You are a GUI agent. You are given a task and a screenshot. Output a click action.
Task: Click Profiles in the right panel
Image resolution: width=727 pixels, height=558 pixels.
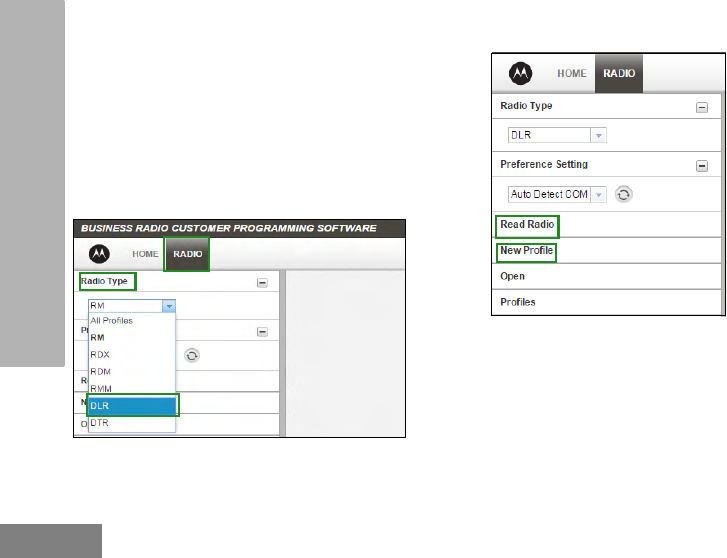[x=517, y=302]
